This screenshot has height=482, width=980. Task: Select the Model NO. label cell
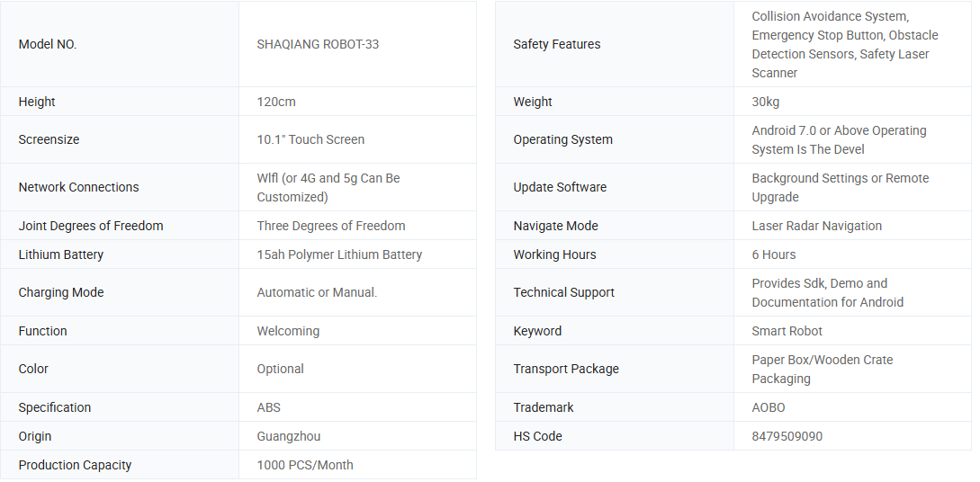point(48,44)
